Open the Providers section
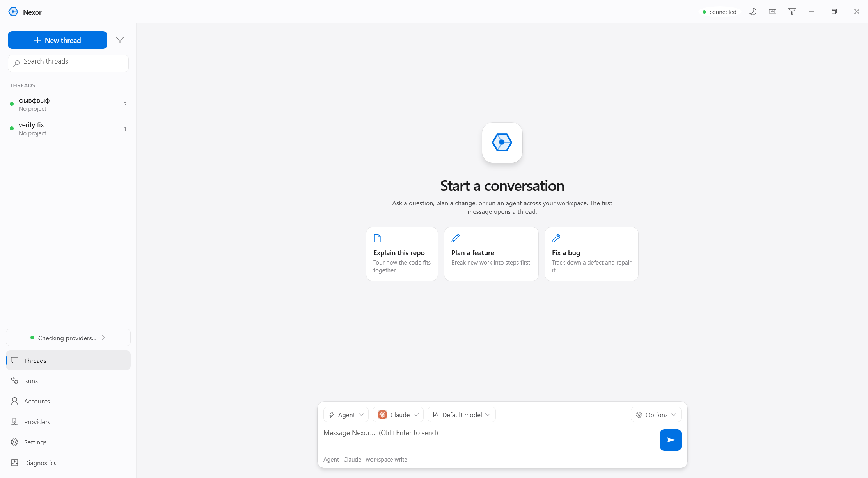 [x=68, y=422]
